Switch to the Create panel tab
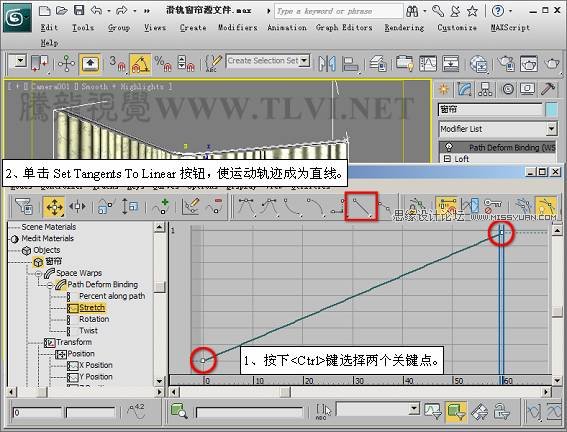The image size is (567, 432). tap(444, 89)
